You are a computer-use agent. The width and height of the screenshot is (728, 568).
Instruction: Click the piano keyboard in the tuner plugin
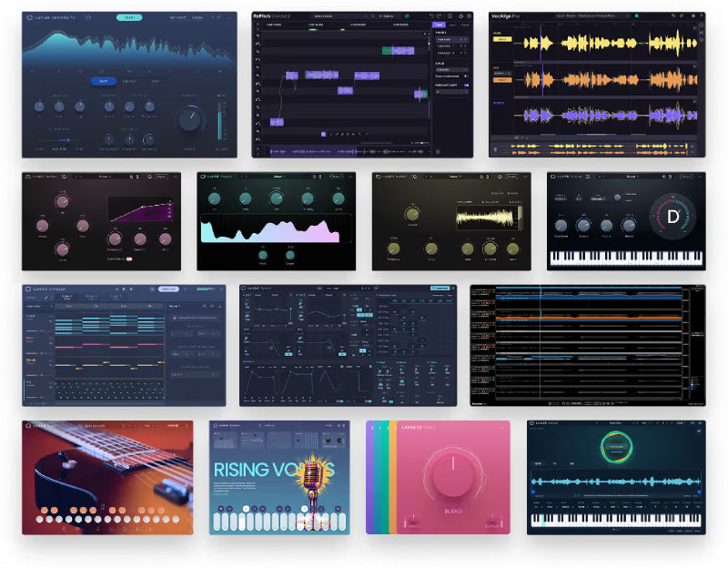point(626,258)
